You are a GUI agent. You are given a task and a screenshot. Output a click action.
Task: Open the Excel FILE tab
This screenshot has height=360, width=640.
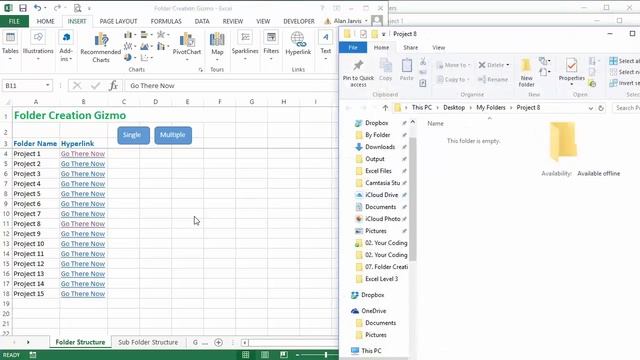[x=14, y=21]
